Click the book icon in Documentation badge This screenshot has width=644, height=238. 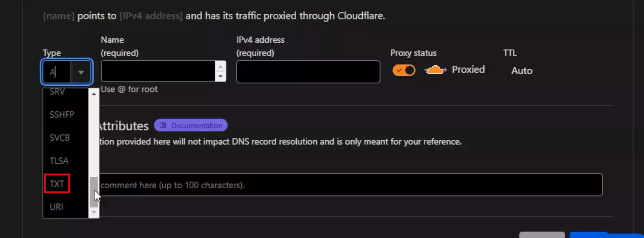pyautogui.click(x=163, y=125)
